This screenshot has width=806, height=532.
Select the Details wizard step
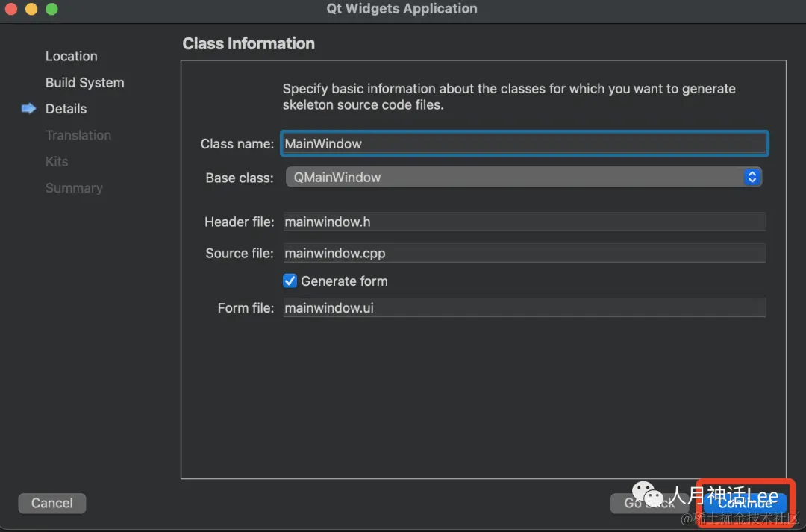tap(66, 108)
